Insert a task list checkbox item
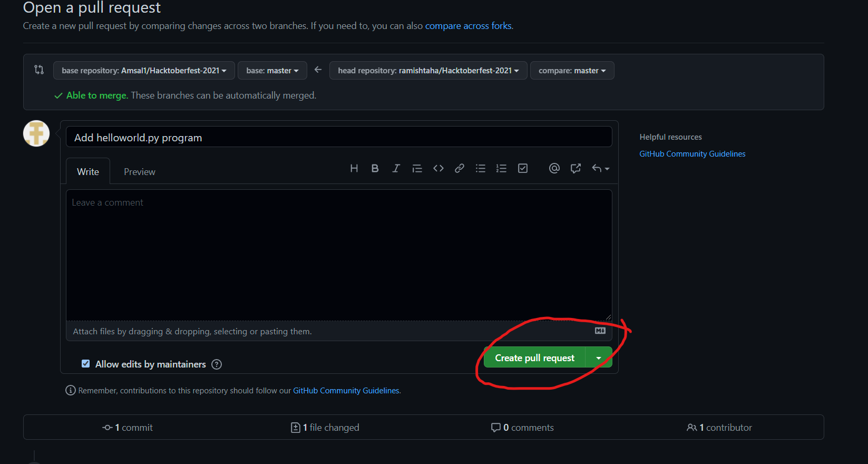The height and width of the screenshot is (464, 868). (523, 168)
